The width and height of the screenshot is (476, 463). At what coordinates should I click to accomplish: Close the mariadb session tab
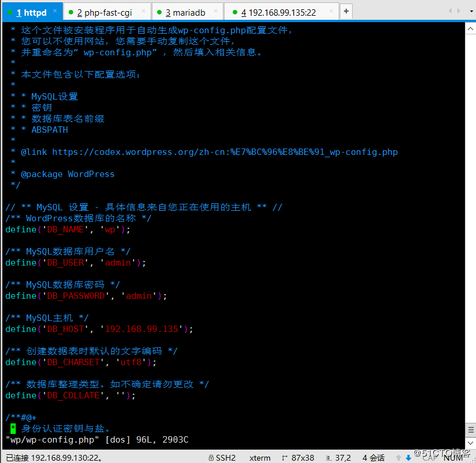click(215, 12)
